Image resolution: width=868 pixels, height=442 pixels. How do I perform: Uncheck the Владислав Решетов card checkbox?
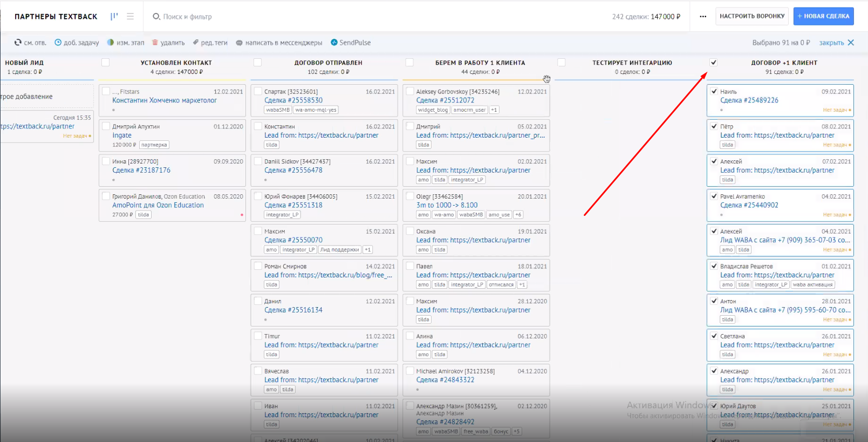714,266
